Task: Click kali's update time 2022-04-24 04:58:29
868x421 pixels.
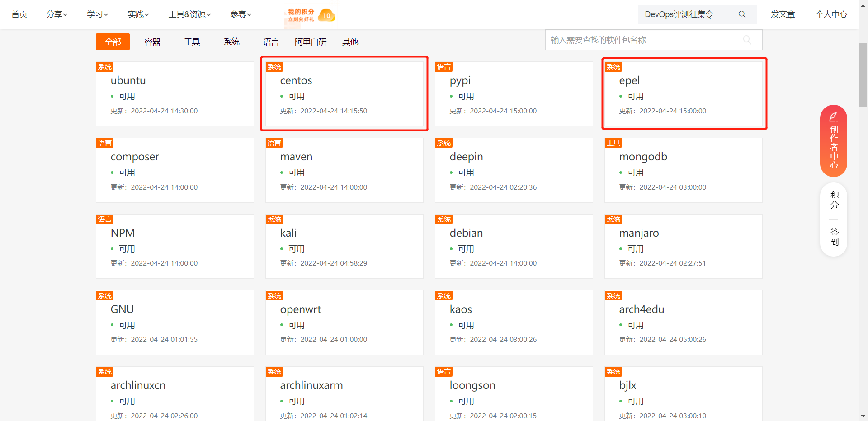Action: [x=334, y=263]
